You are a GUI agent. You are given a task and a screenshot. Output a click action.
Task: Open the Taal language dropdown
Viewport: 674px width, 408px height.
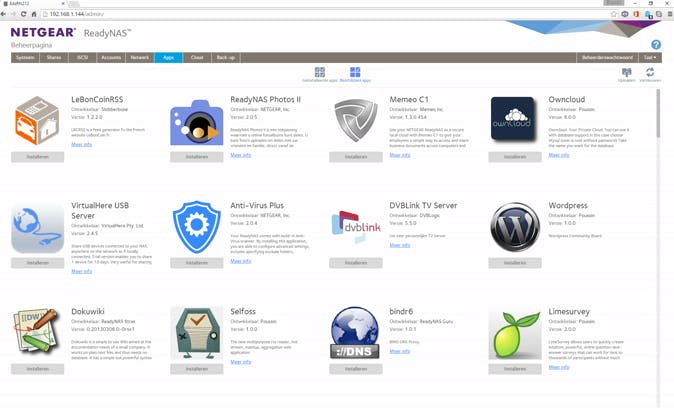coord(650,58)
